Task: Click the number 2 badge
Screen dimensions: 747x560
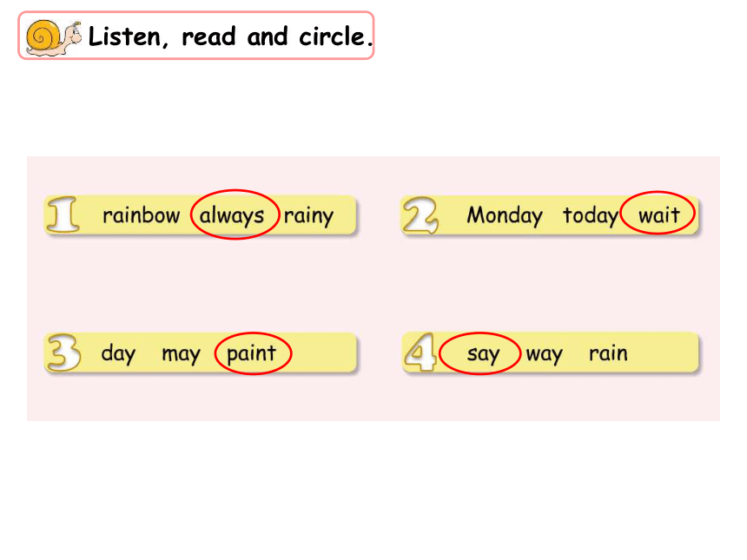Action: point(420,215)
